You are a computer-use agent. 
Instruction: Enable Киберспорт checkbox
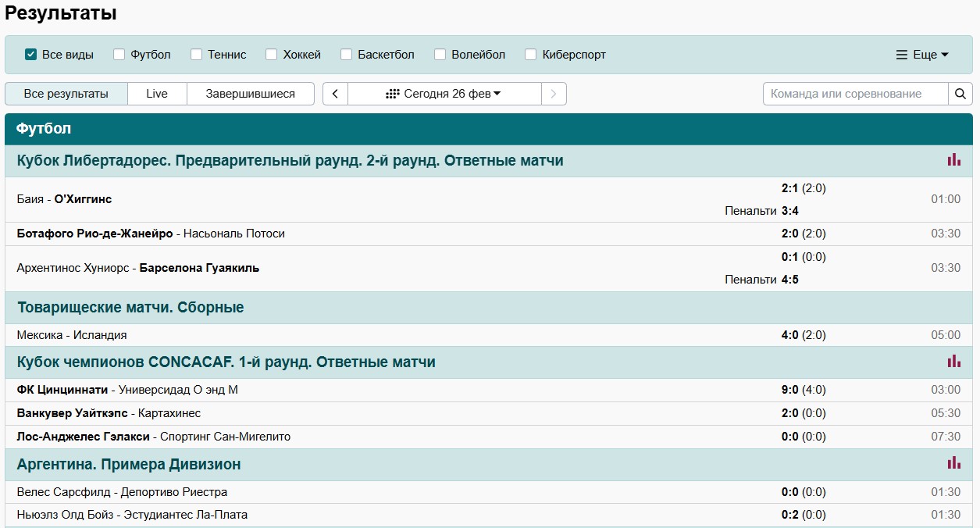[x=531, y=55]
